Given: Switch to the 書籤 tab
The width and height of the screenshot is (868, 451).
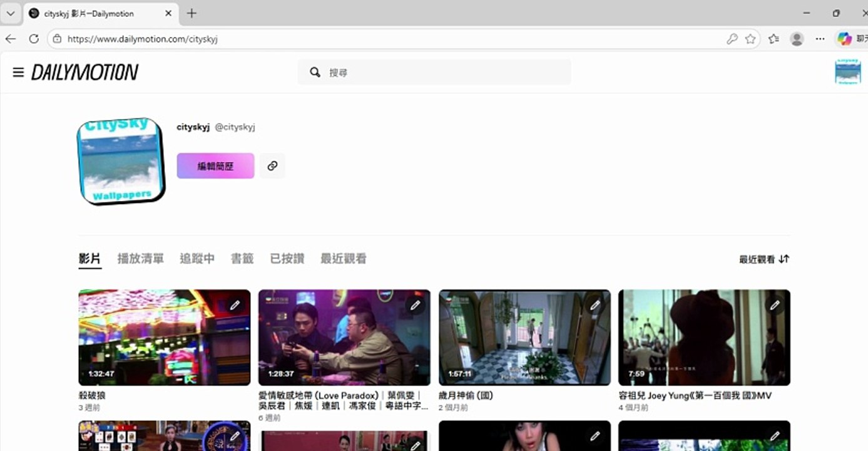Looking at the screenshot, I should [242, 259].
